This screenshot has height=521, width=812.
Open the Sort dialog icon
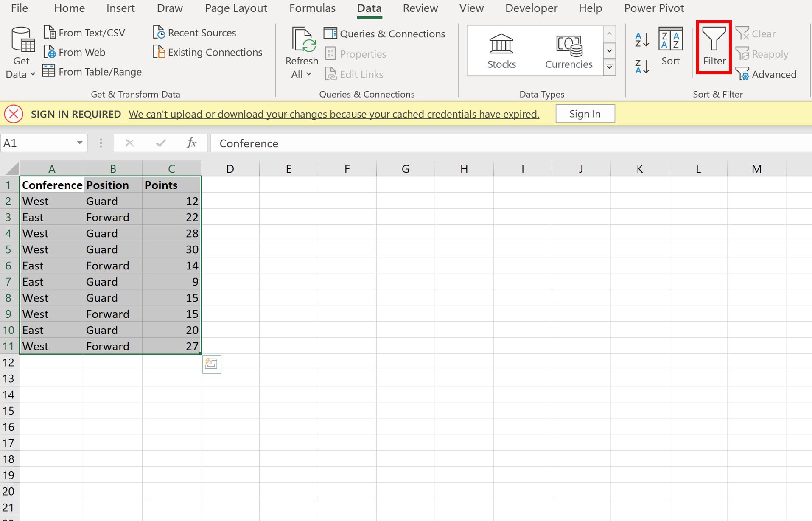670,39
